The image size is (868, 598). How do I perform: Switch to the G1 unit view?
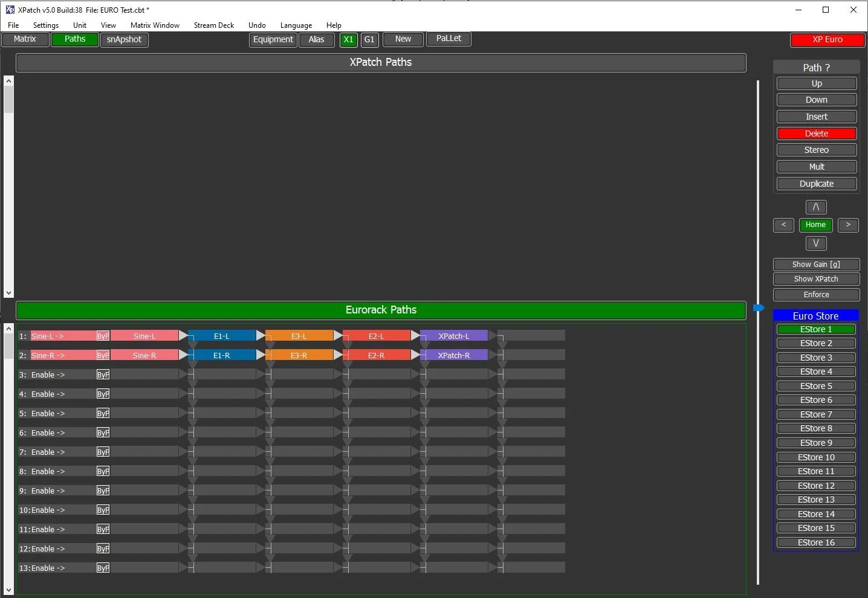[369, 40]
